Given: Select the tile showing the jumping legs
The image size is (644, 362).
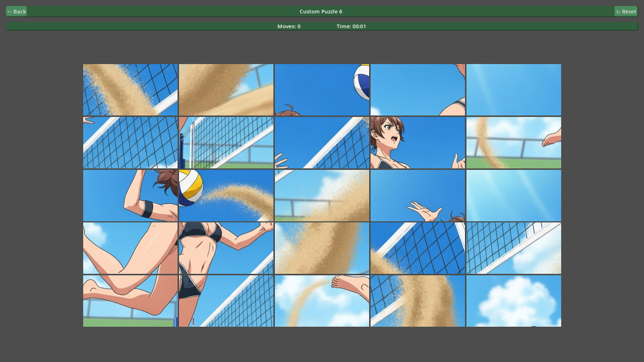Looking at the screenshot, I should (130, 248).
